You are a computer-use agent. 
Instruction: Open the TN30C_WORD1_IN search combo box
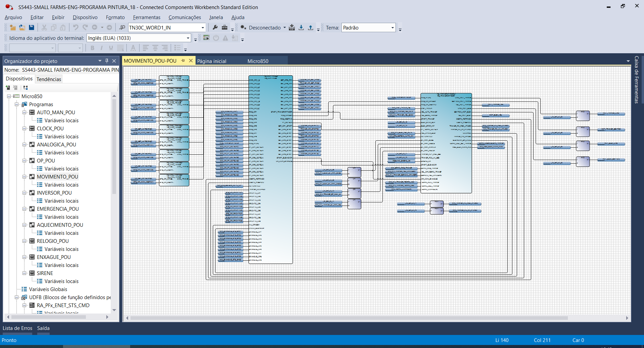(167, 27)
